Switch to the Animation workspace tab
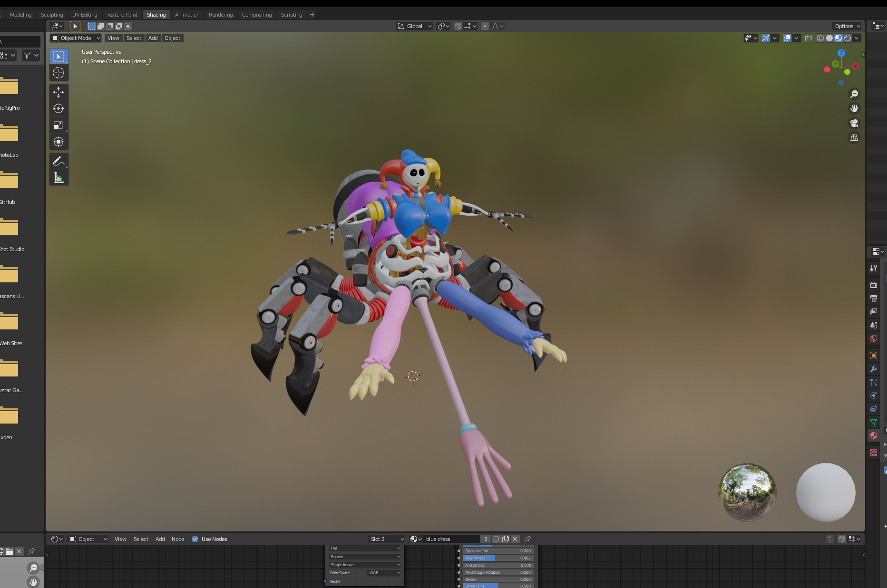This screenshot has height=588, width=887. (187, 15)
